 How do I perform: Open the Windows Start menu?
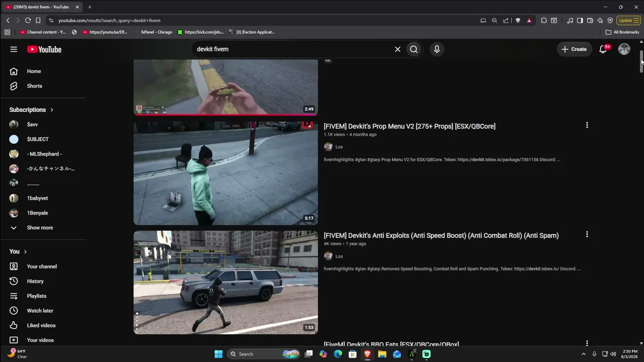click(218, 354)
